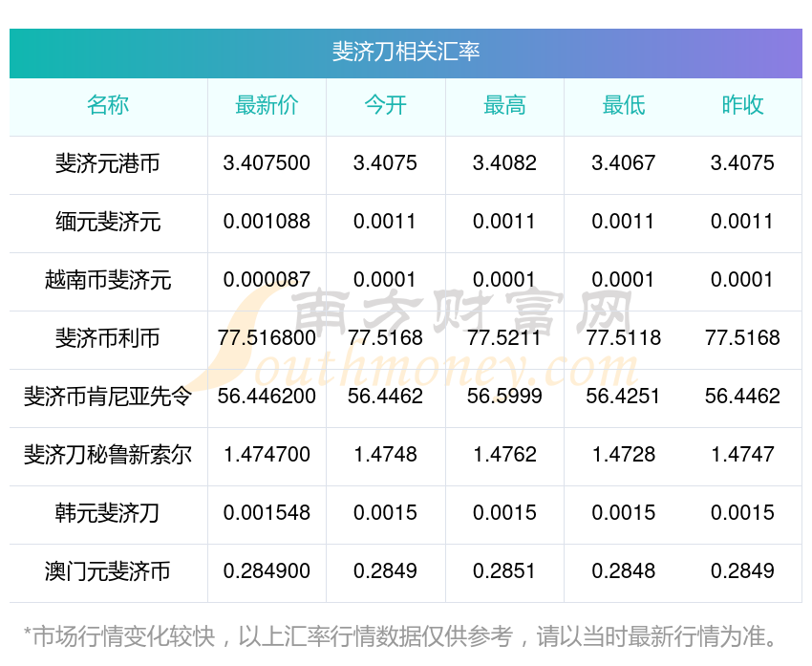Open the 澳门元斐济币 currency pair
This screenshot has width=812, height=666.
click(x=108, y=571)
